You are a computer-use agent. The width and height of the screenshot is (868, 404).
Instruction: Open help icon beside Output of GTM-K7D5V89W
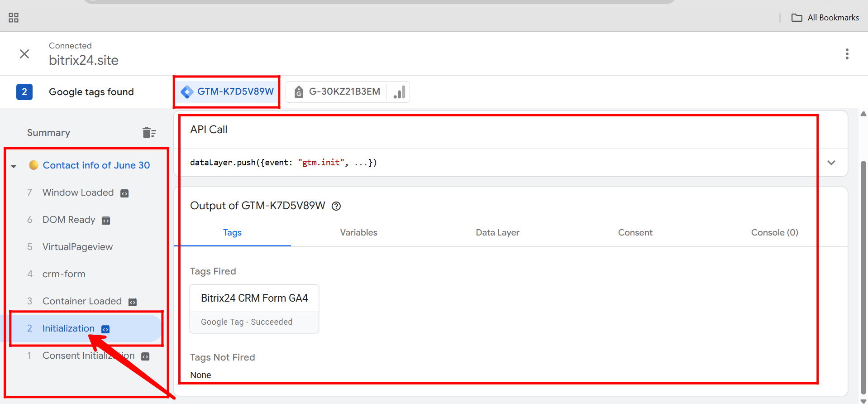tap(336, 206)
